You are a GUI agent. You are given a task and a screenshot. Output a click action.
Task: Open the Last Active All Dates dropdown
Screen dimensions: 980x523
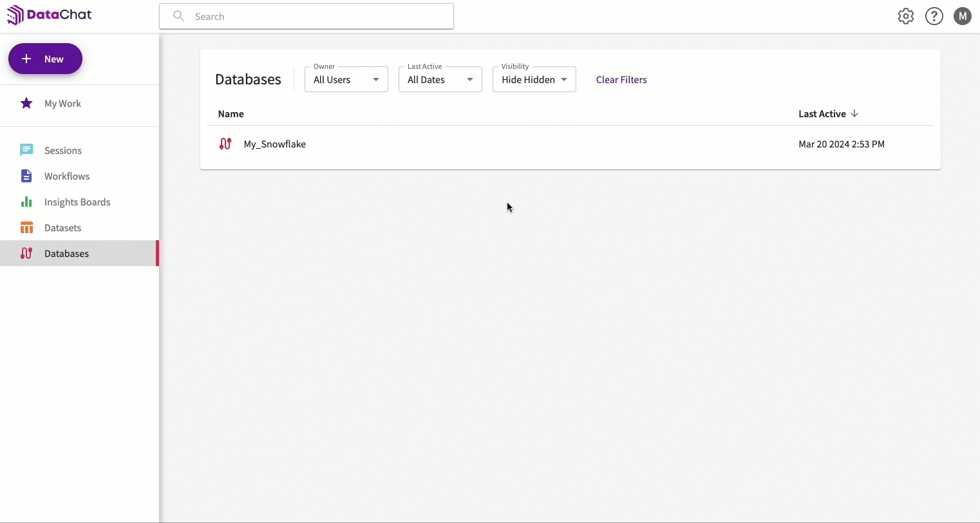[440, 79]
